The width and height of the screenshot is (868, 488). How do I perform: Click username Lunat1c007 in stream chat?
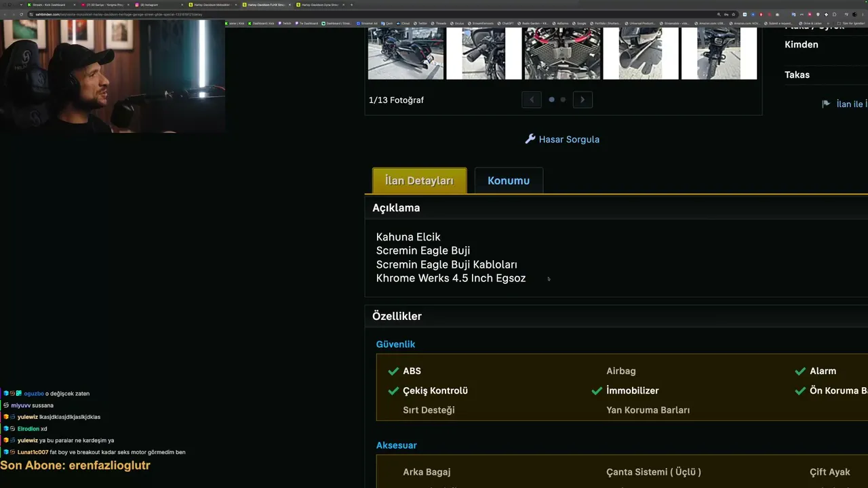coord(33,452)
